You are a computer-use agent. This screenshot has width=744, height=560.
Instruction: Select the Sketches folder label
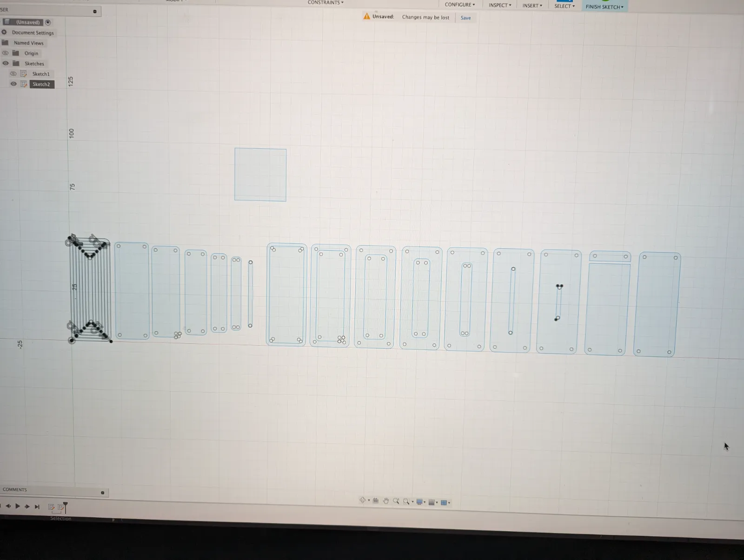coord(34,63)
